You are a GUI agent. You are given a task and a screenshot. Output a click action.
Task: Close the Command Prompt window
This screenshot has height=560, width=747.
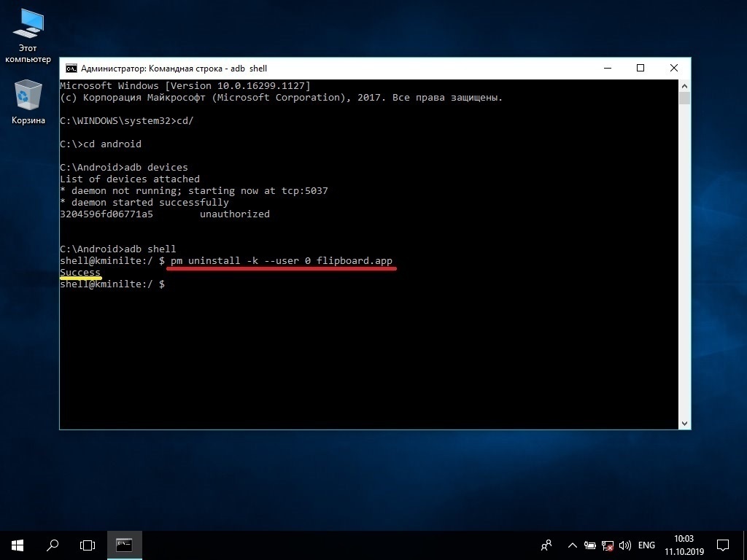[673, 68]
